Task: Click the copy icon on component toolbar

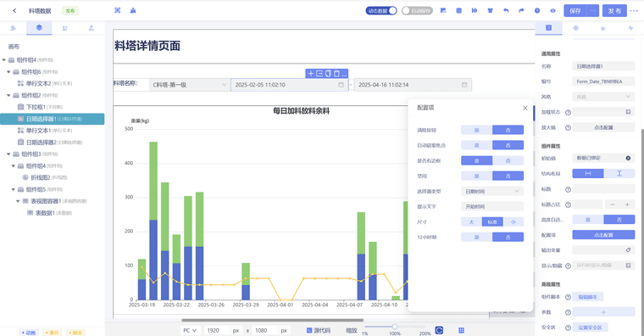Action: (x=328, y=74)
